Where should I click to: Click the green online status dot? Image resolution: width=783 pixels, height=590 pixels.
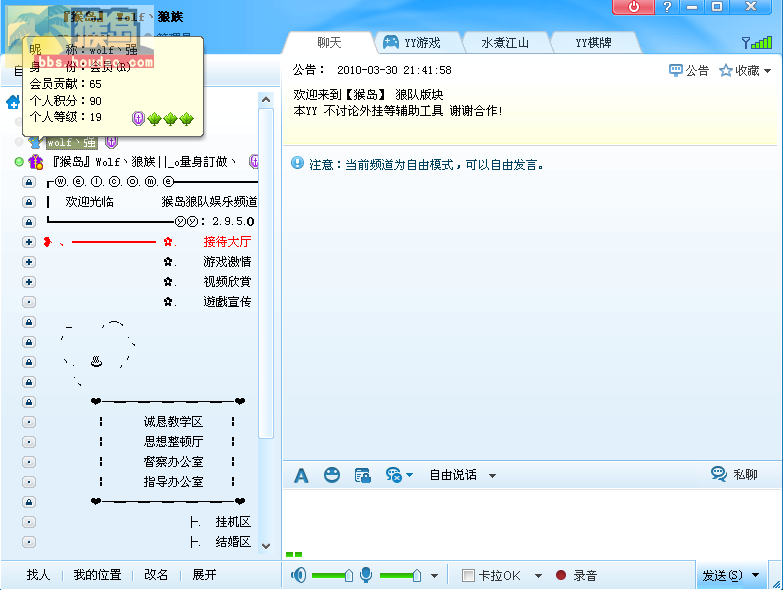click(19, 162)
